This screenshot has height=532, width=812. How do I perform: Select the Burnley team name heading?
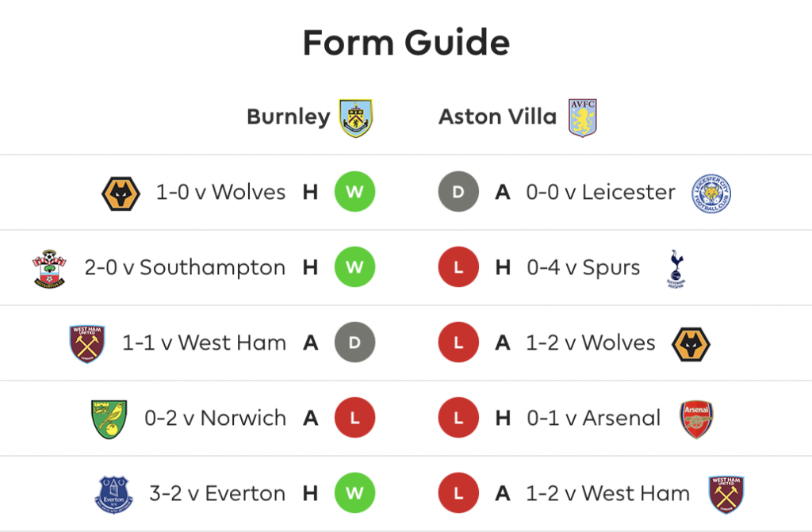point(289,117)
